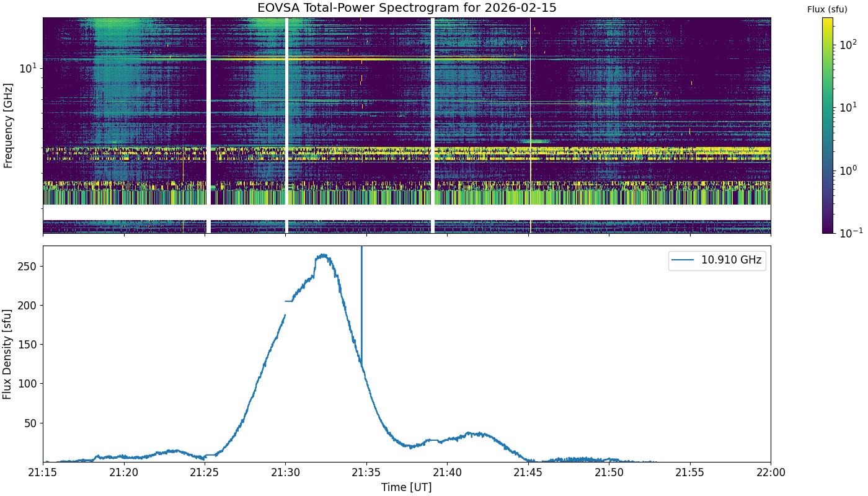The image size is (868, 496).
Task: Select the 21:45 time tick label
Action: pyautogui.click(x=528, y=472)
